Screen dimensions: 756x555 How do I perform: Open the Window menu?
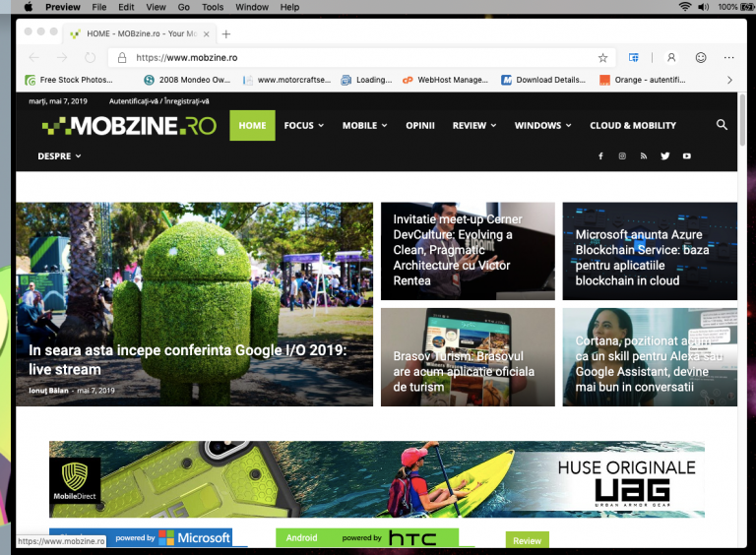(x=252, y=7)
